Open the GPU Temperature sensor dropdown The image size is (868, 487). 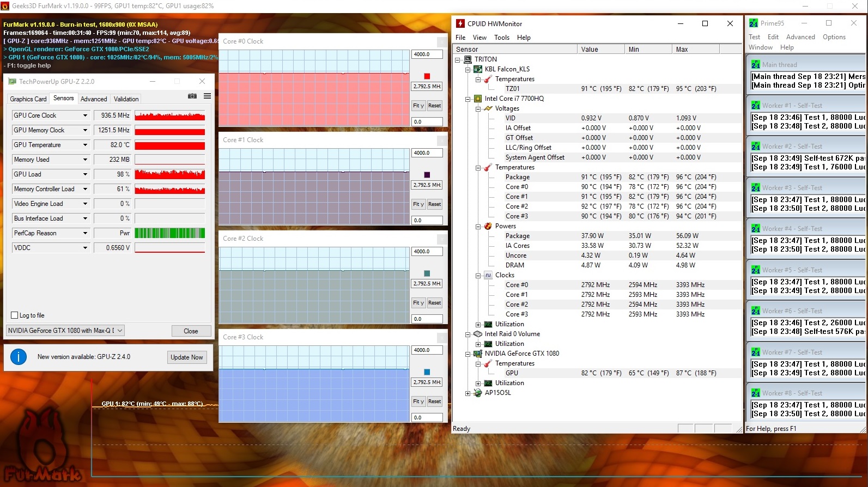coord(85,145)
